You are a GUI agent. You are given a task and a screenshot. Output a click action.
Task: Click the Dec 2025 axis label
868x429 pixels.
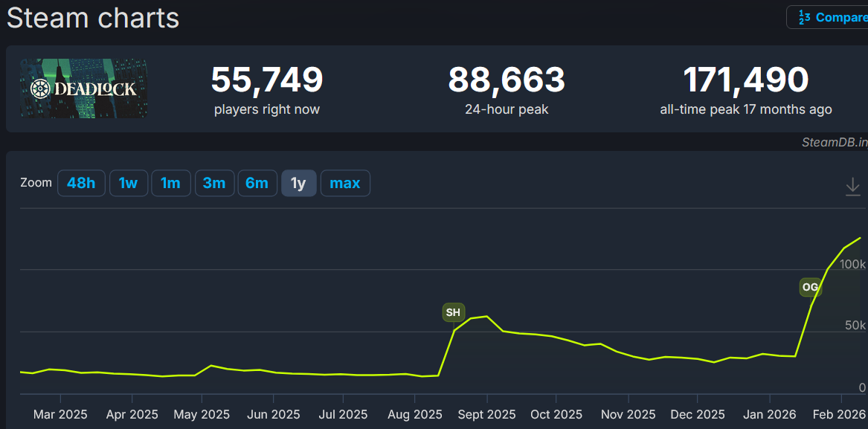[698, 415]
